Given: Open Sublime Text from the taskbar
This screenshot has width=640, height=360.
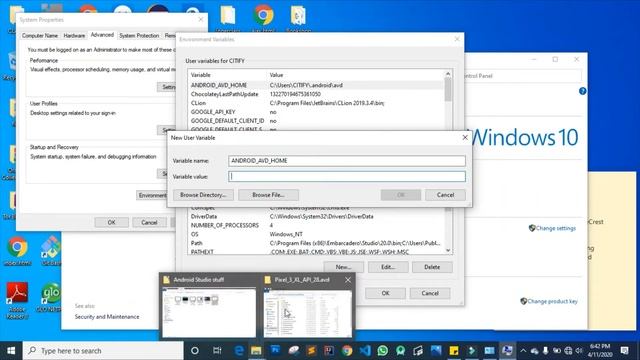Looking at the screenshot, I should tap(311, 351).
